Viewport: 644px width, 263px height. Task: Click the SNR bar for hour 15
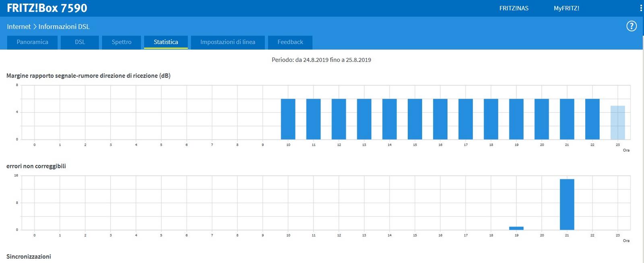pos(415,119)
